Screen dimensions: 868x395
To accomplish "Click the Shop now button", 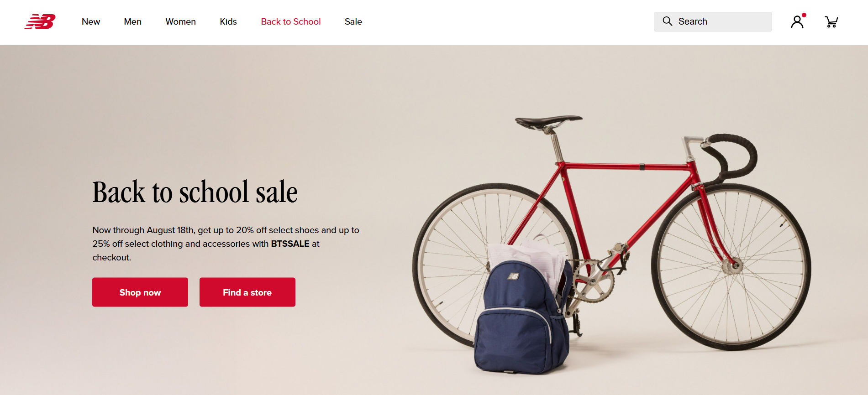I will pos(140,292).
